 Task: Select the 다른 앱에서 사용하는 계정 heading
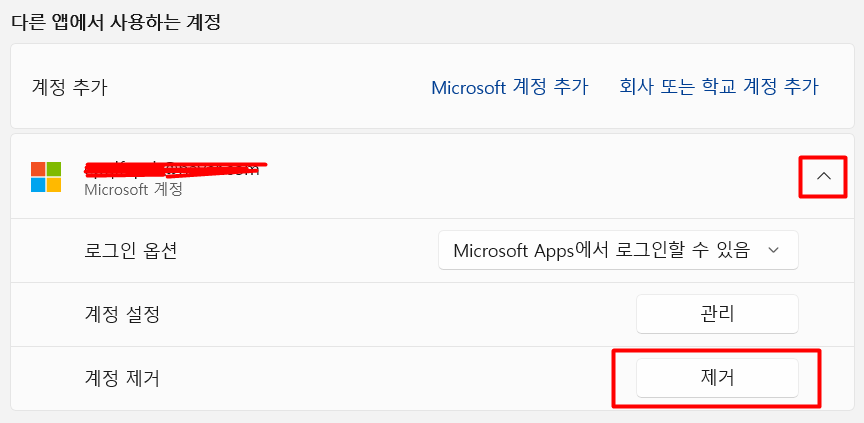(116, 23)
